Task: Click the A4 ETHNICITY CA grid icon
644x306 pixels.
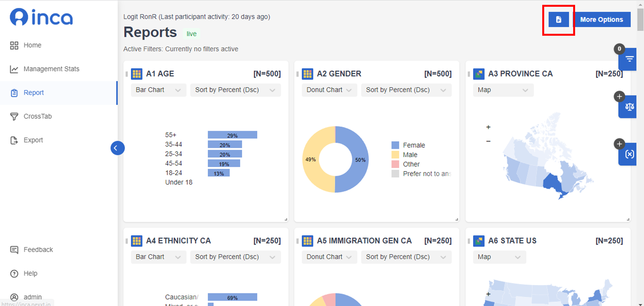Action: [x=137, y=241]
